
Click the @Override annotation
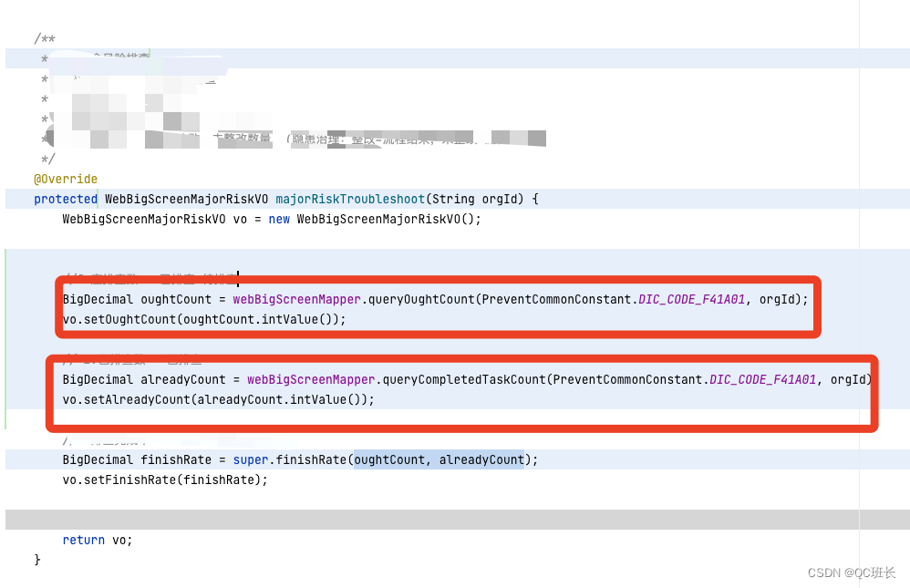(66, 179)
